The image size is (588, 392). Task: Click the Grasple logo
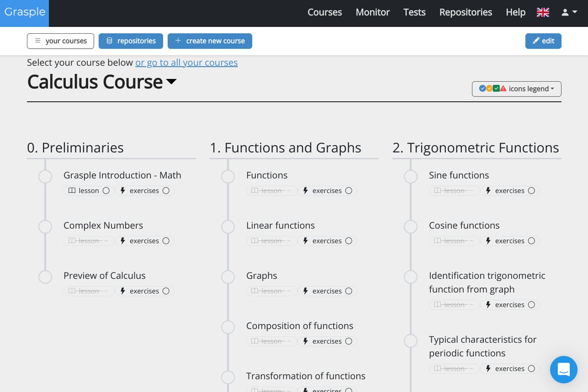[x=24, y=13]
